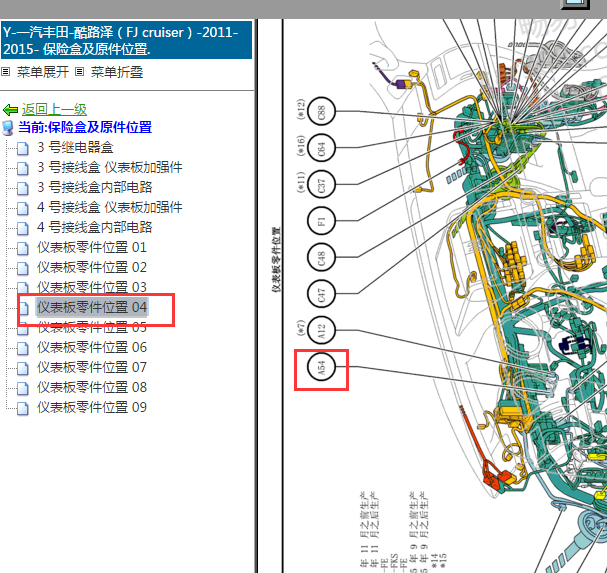Select 仪表板零件位置 03
This screenshot has width=607, height=573.
coord(92,287)
